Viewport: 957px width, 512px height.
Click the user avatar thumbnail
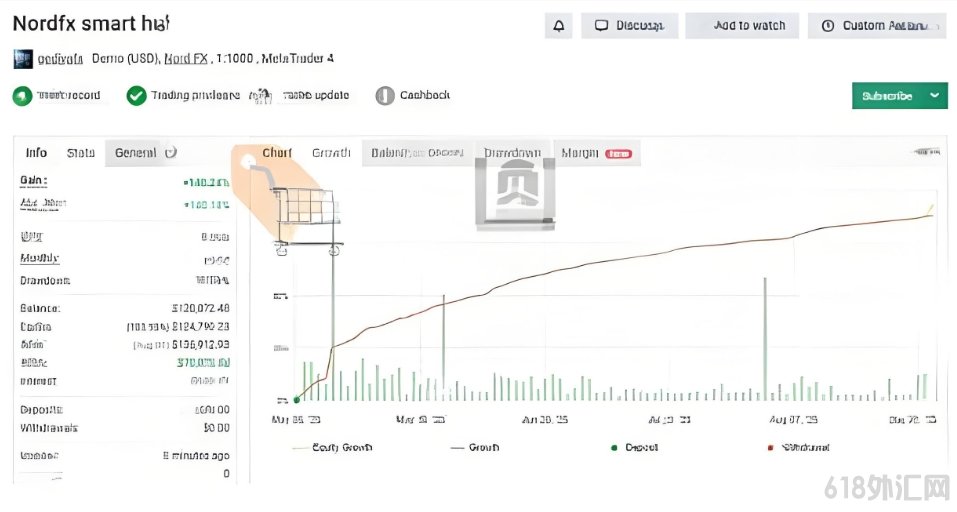[23, 59]
